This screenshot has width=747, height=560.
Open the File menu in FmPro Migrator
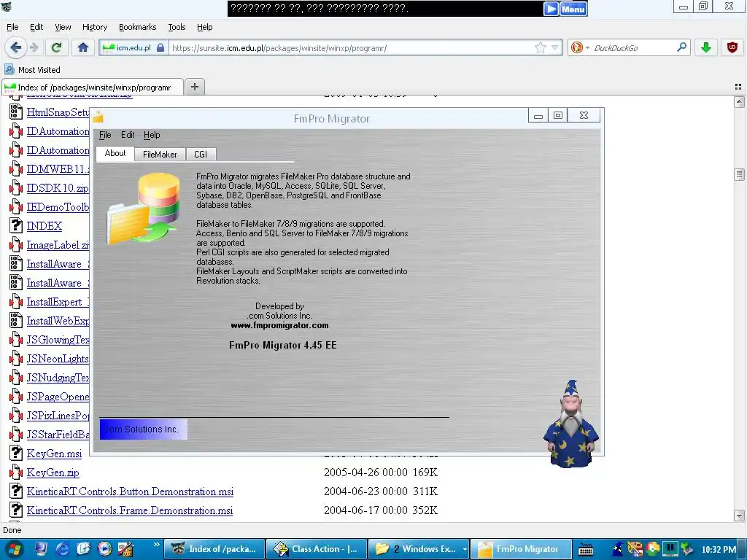(105, 135)
